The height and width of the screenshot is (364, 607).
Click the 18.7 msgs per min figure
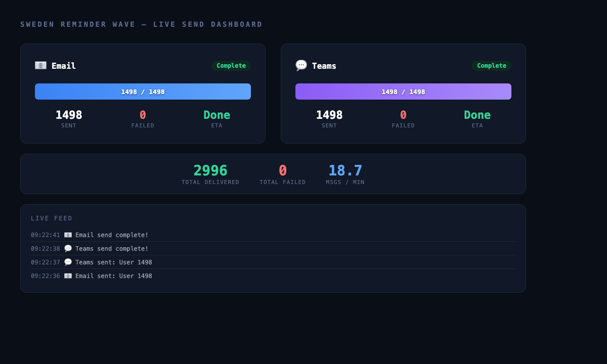click(x=345, y=170)
